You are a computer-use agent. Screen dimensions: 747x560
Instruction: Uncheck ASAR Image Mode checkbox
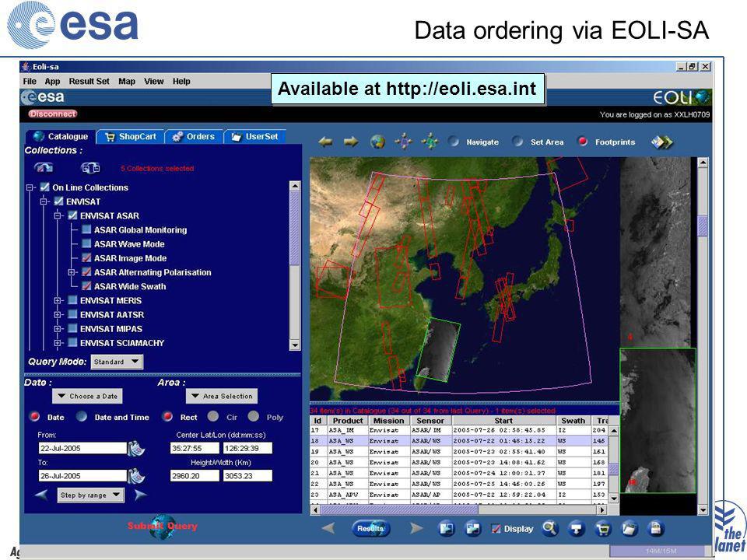coord(86,257)
